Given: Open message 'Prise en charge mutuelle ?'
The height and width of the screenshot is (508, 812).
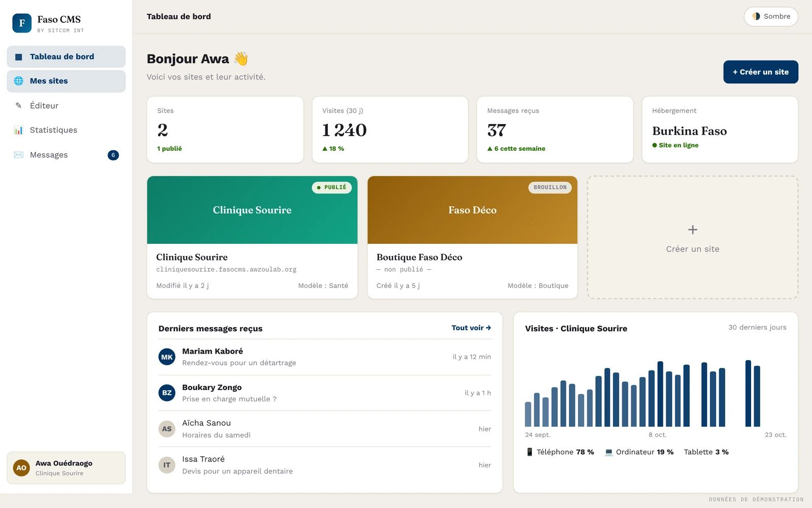Looking at the screenshot, I should coord(325,393).
